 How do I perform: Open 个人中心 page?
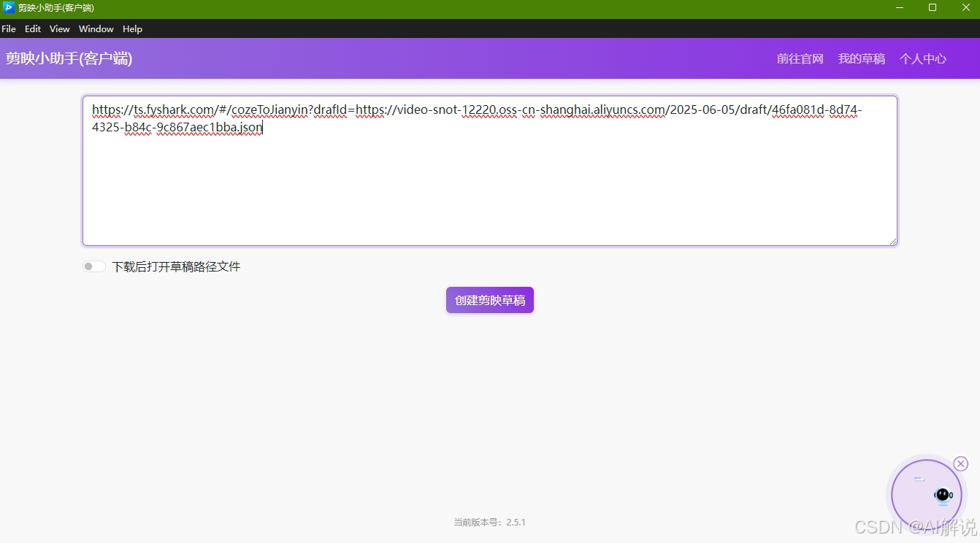point(923,58)
